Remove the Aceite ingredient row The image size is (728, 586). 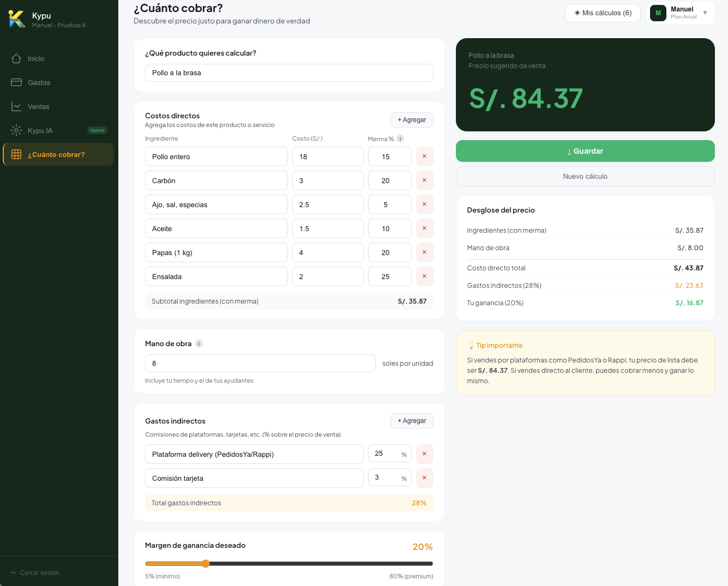pyautogui.click(x=424, y=228)
